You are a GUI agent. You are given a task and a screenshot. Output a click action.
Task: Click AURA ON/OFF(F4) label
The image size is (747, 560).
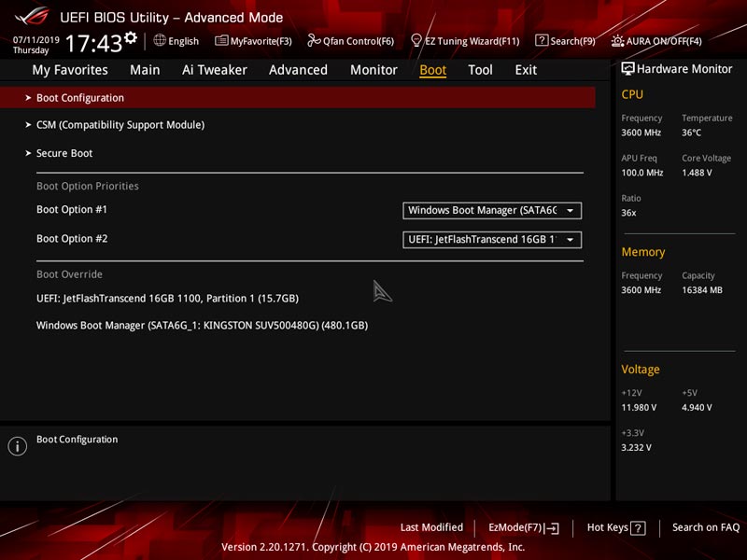point(664,41)
